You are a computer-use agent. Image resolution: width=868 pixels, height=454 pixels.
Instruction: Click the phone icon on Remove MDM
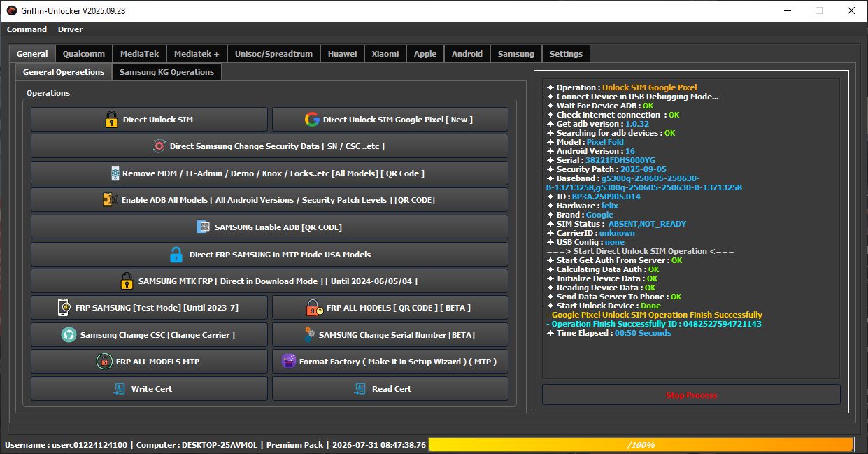115,173
